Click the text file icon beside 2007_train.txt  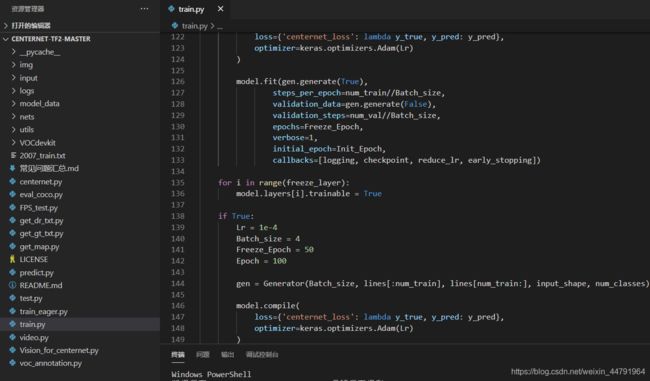coord(13,155)
